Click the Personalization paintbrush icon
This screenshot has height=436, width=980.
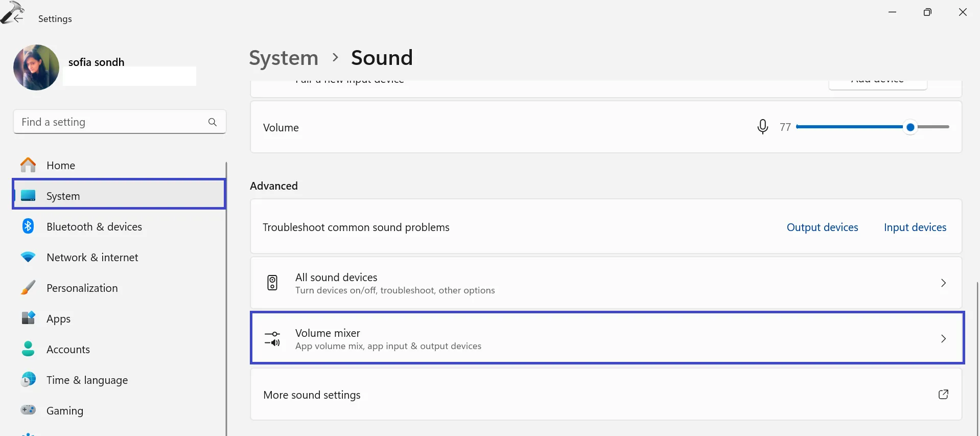28,288
